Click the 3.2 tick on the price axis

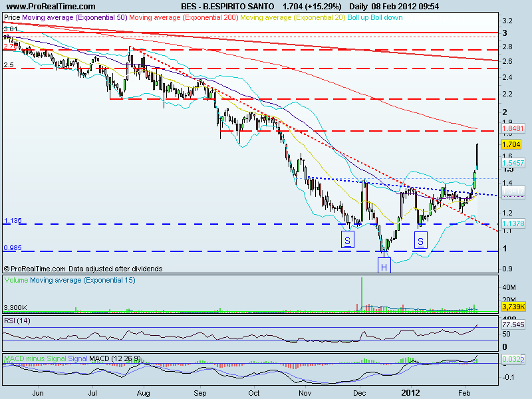tap(507, 21)
